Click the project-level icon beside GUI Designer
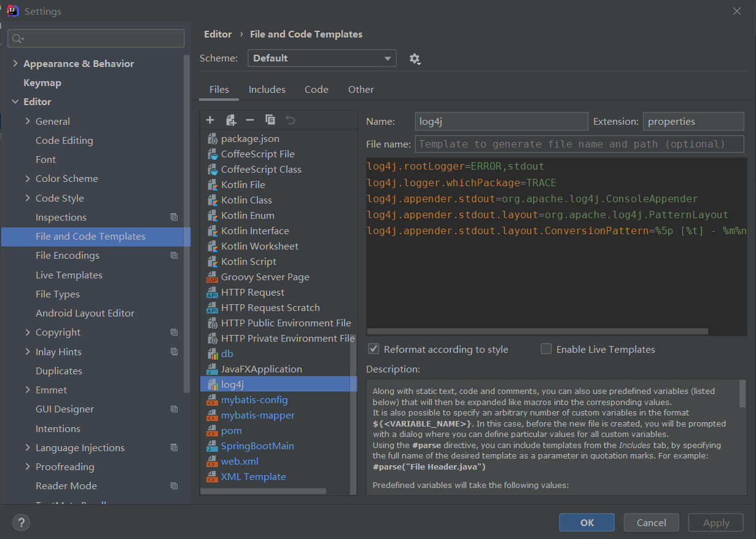The height and width of the screenshot is (539, 756). coord(174,409)
